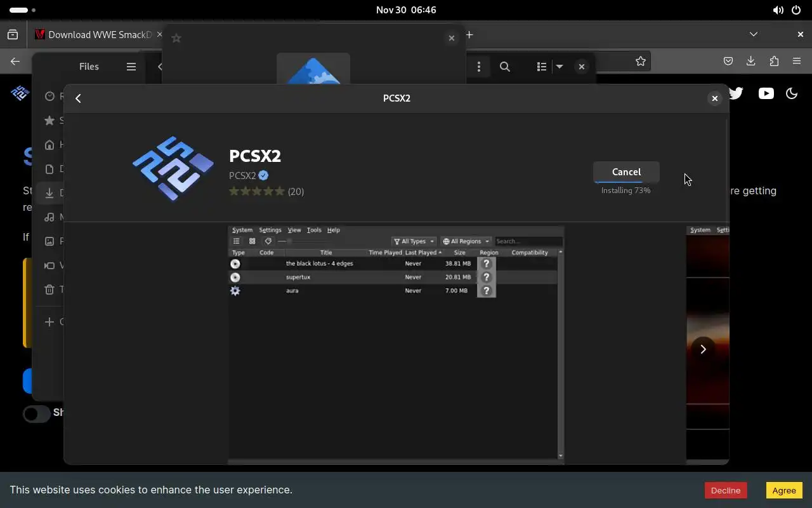812x508 pixels.
Task: Bookmark page with star icon
Action: coord(641,61)
